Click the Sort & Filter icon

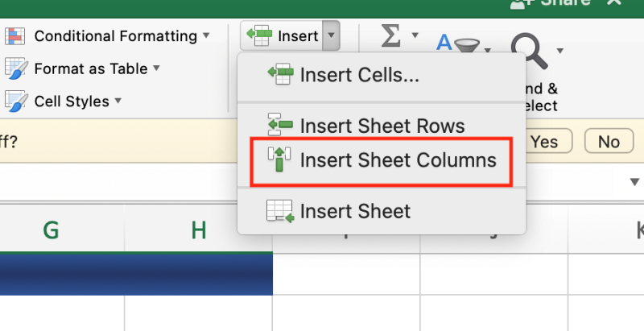click(x=457, y=43)
